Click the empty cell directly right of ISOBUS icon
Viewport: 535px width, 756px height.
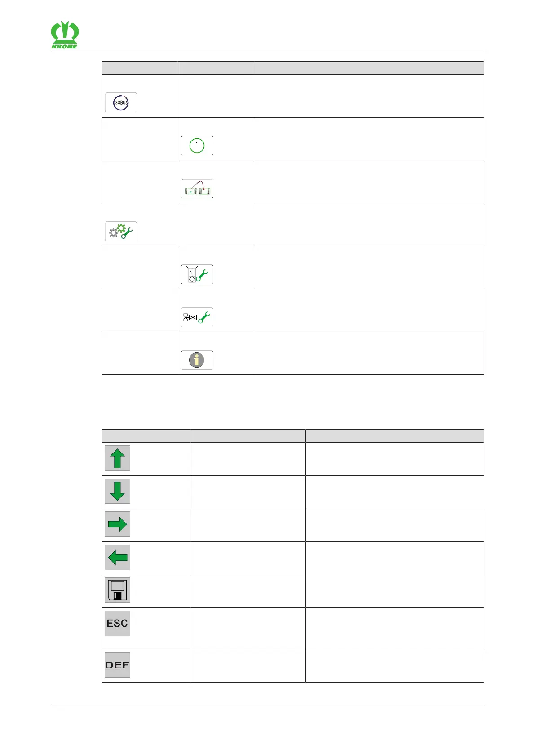pyautogui.click(x=216, y=96)
